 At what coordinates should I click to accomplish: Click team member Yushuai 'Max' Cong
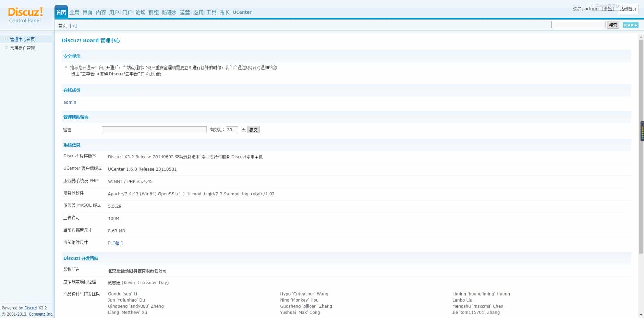[300, 313]
